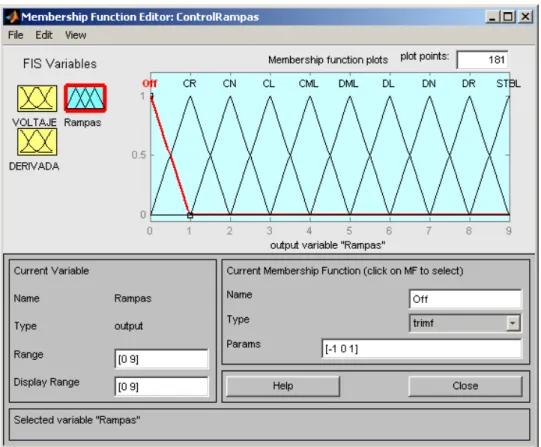Select the CML membership function label
Viewport: 541px width, 447px height.
tap(308, 83)
